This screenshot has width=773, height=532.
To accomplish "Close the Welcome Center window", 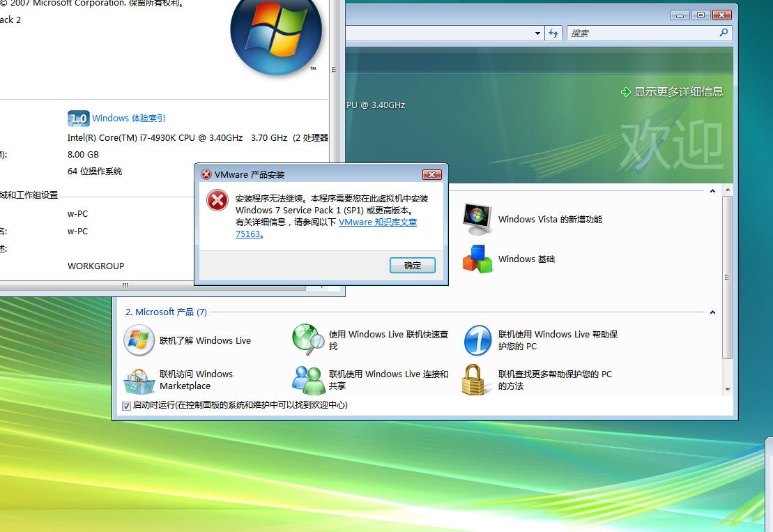I will 721,15.
